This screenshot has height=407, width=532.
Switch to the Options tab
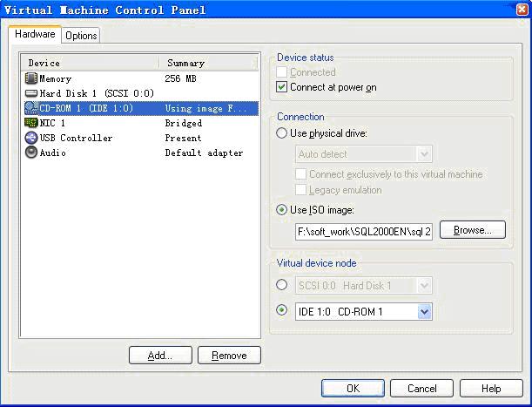81,36
